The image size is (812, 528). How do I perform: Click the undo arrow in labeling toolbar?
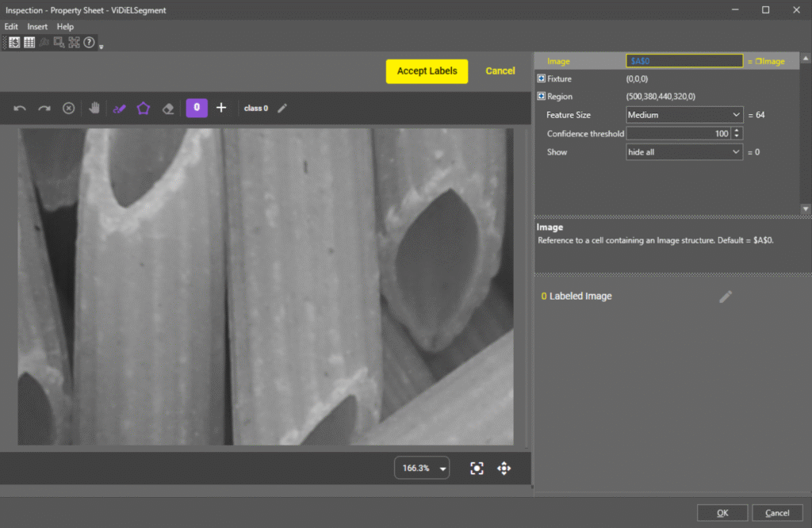coord(21,109)
